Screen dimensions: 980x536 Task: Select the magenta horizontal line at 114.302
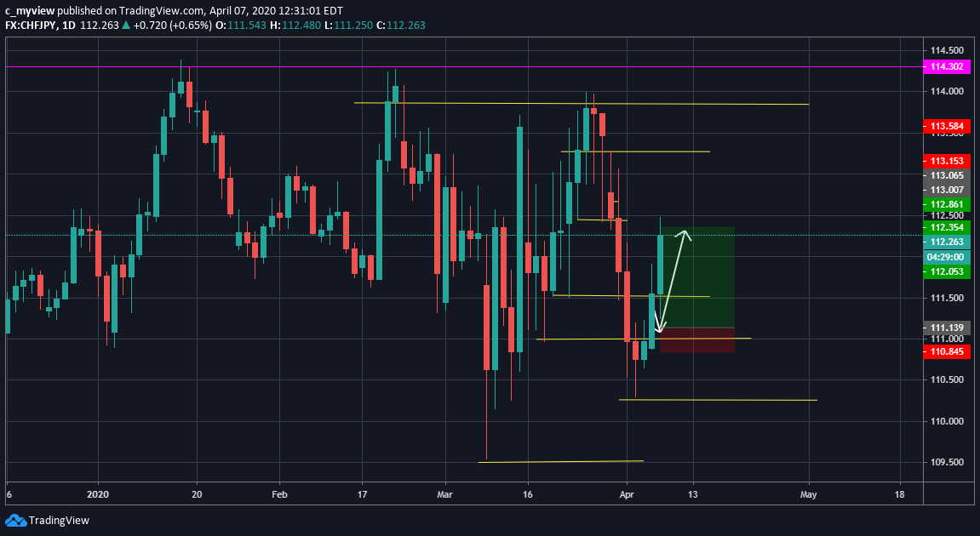[x=462, y=66]
